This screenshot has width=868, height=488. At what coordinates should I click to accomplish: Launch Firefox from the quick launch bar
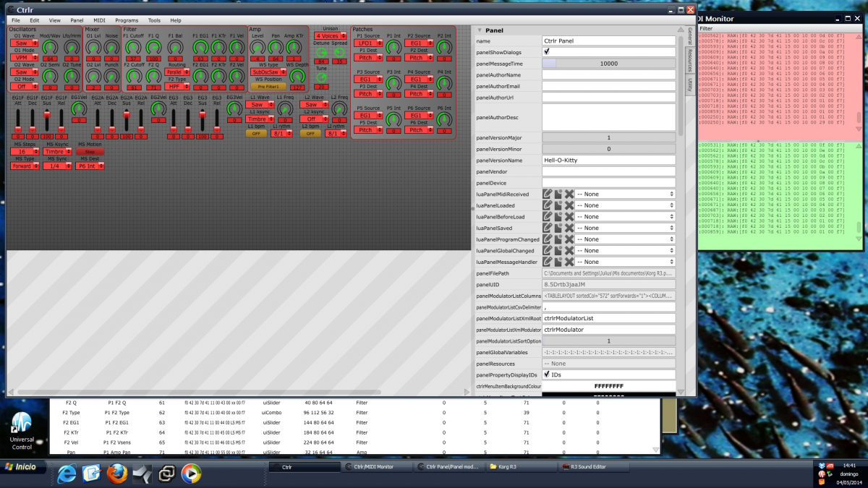(x=116, y=474)
